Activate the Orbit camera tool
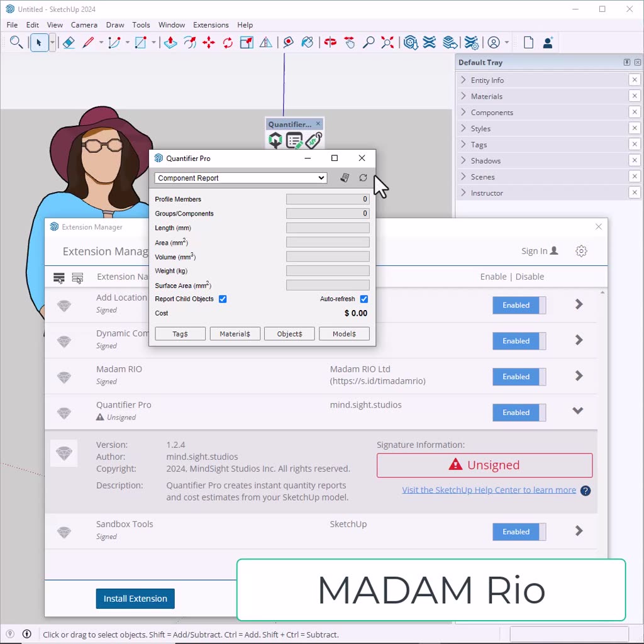 [x=330, y=42]
